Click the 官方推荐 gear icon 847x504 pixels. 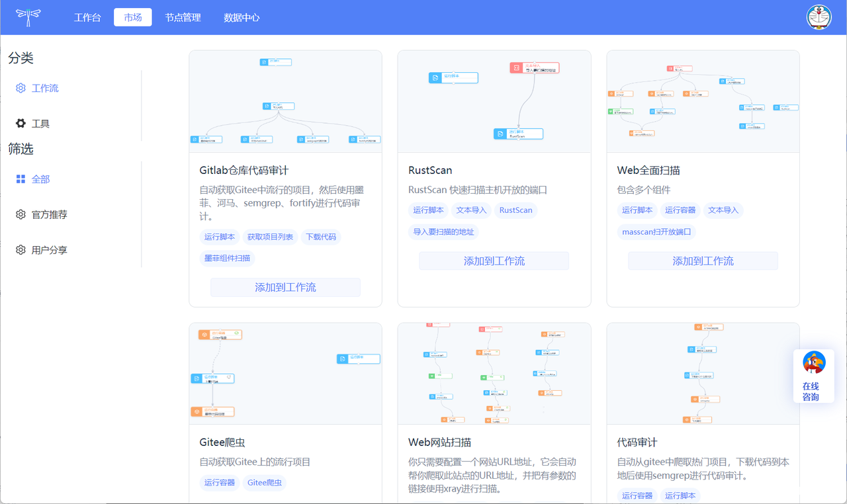point(21,215)
